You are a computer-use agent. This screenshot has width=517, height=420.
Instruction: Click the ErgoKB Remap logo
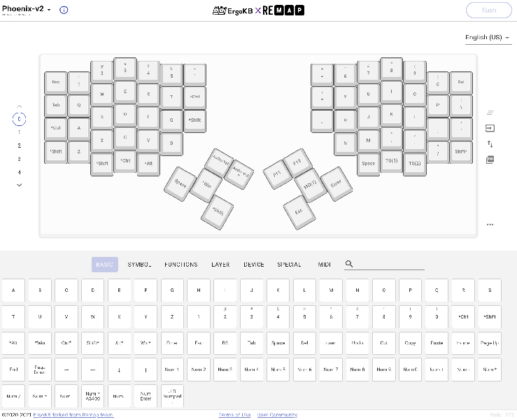[258, 11]
